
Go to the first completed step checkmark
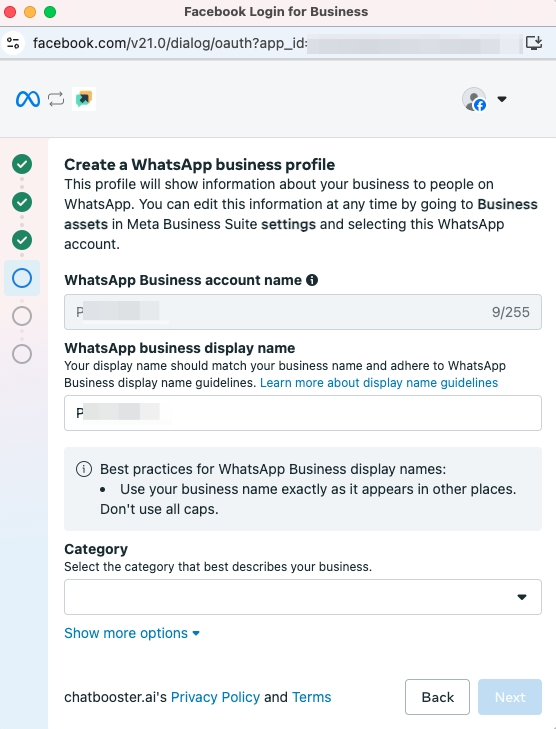(22, 164)
